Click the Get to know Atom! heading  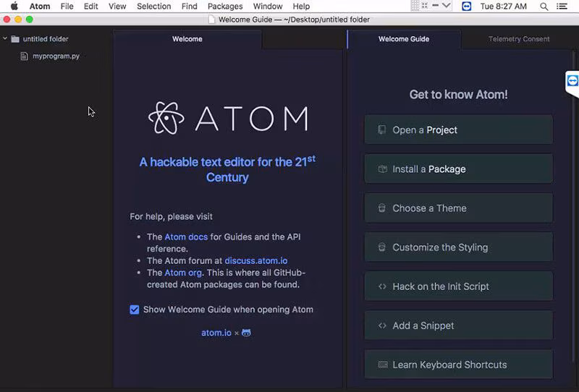458,95
